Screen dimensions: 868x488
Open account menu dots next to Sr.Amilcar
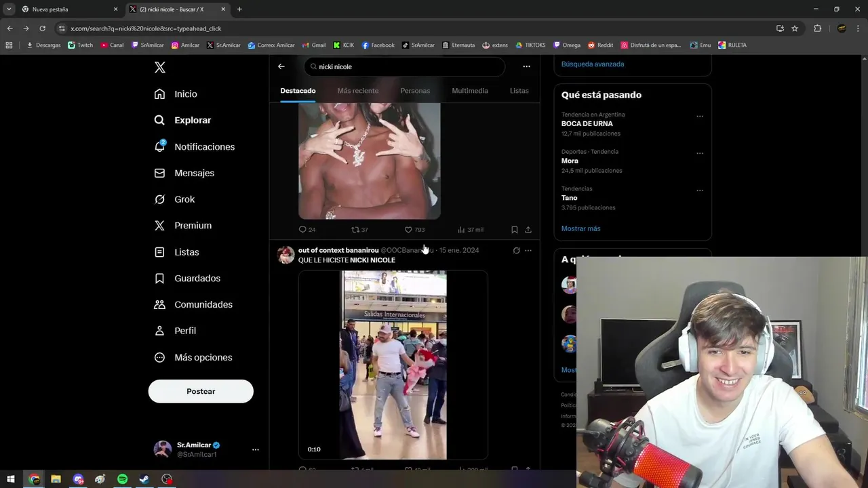pyautogui.click(x=256, y=449)
